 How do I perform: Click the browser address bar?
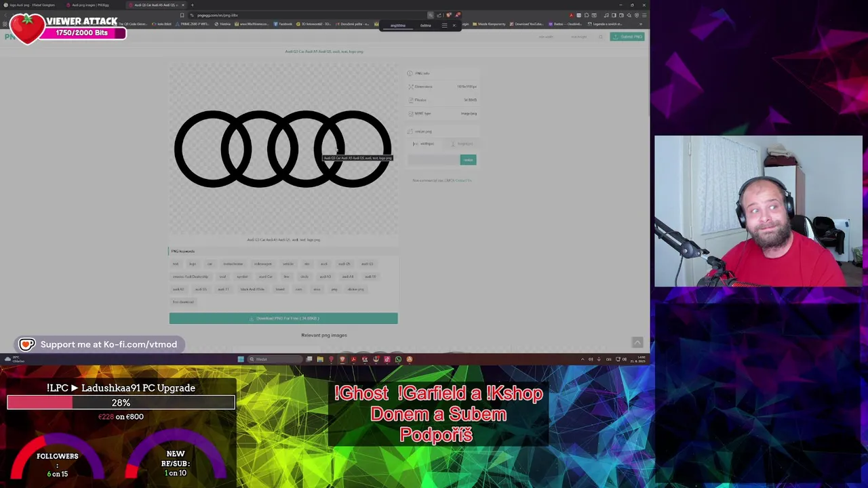pos(309,15)
